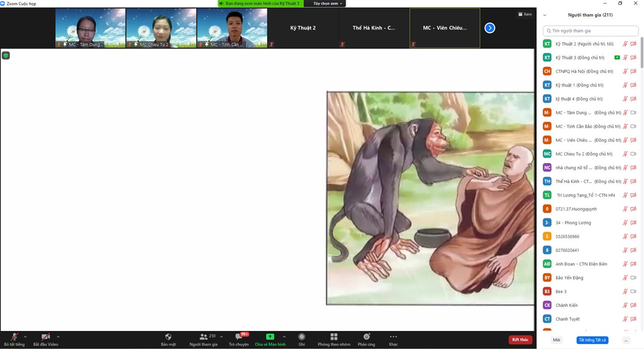Open Trò chuyện chat panel
Screen dimensions: 644x349
point(238,339)
